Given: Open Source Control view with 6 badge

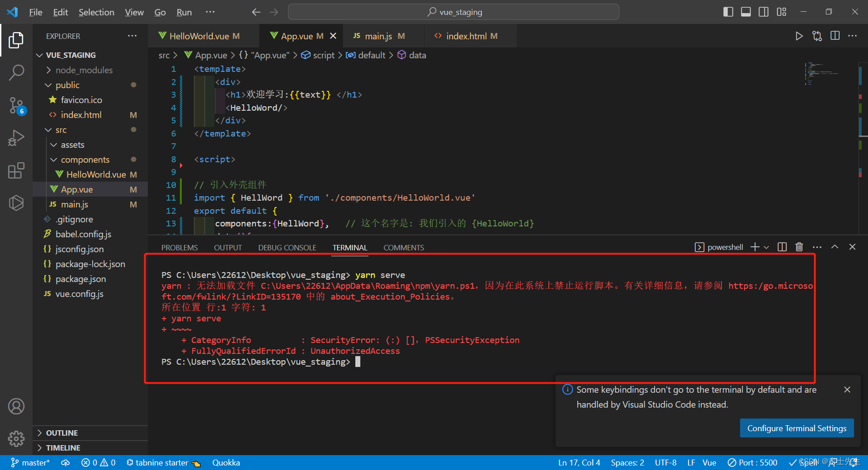Looking at the screenshot, I should point(16,106).
